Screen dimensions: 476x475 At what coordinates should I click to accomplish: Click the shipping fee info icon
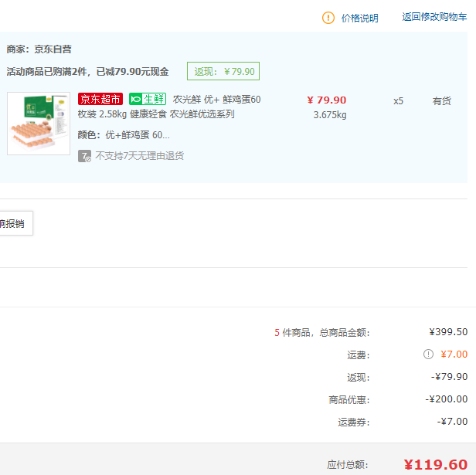[x=428, y=354]
